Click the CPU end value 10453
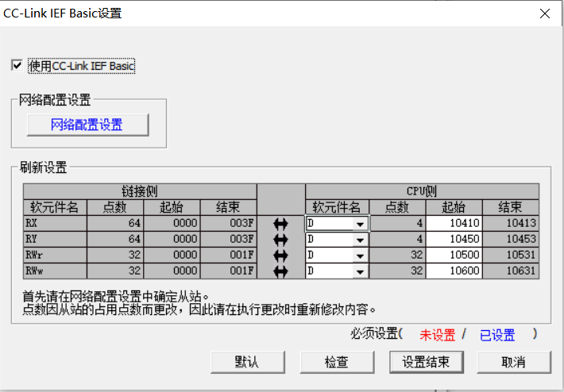 point(511,239)
